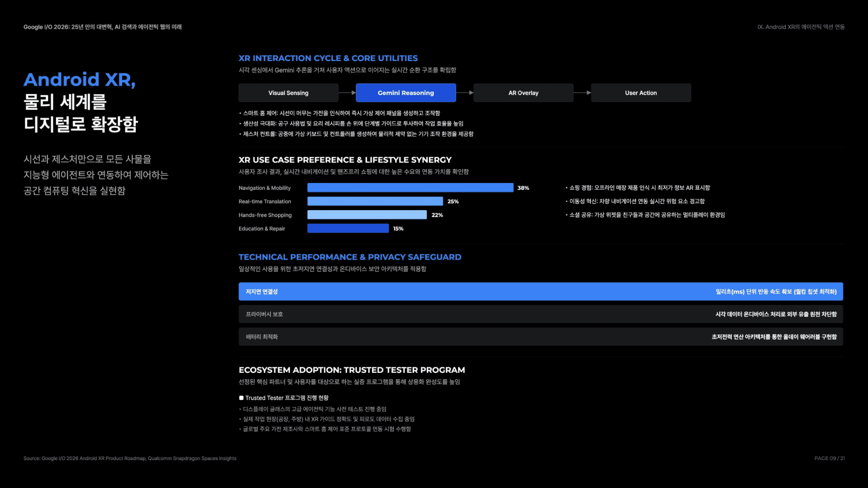Click the Android XR title text
This screenshot has width=868, height=488.
[80, 80]
